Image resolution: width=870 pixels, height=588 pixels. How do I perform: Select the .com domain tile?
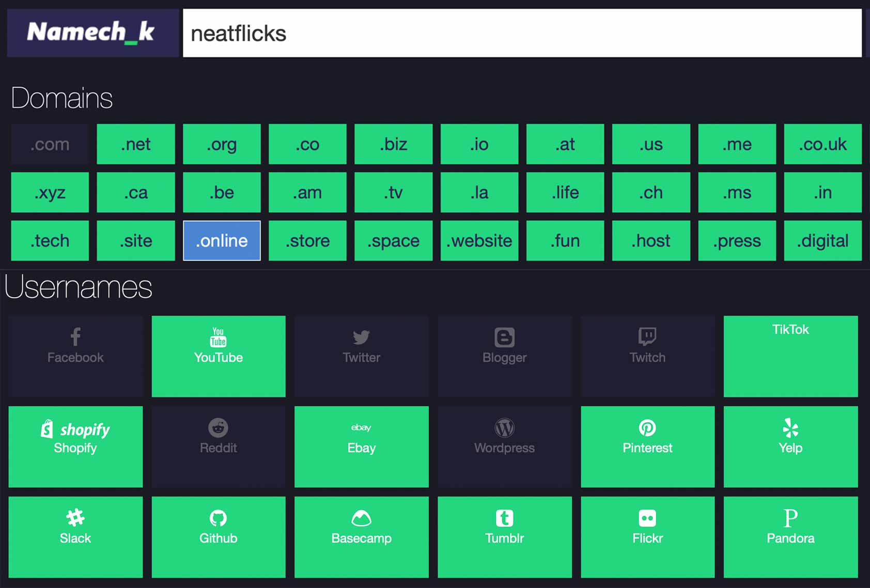pyautogui.click(x=50, y=144)
